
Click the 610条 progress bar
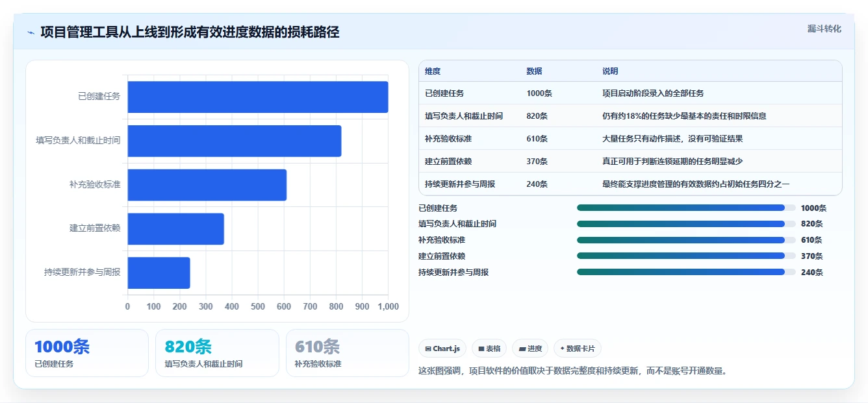(x=686, y=240)
